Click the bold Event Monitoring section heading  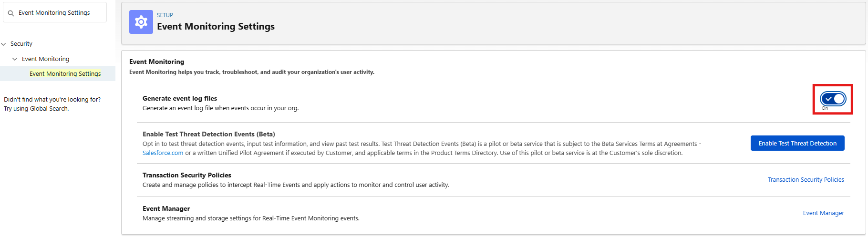(156, 62)
